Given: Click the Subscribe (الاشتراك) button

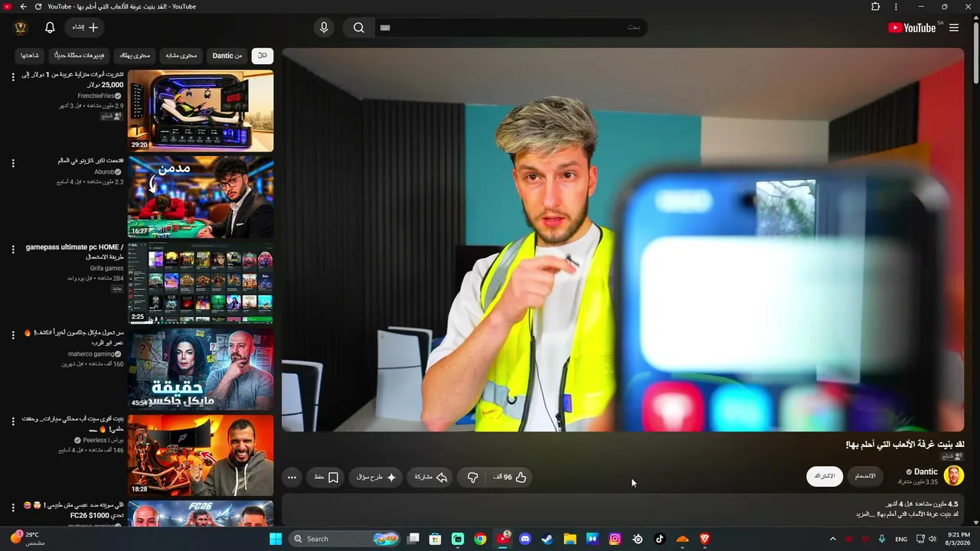Looking at the screenshot, I should click(825, 476).
